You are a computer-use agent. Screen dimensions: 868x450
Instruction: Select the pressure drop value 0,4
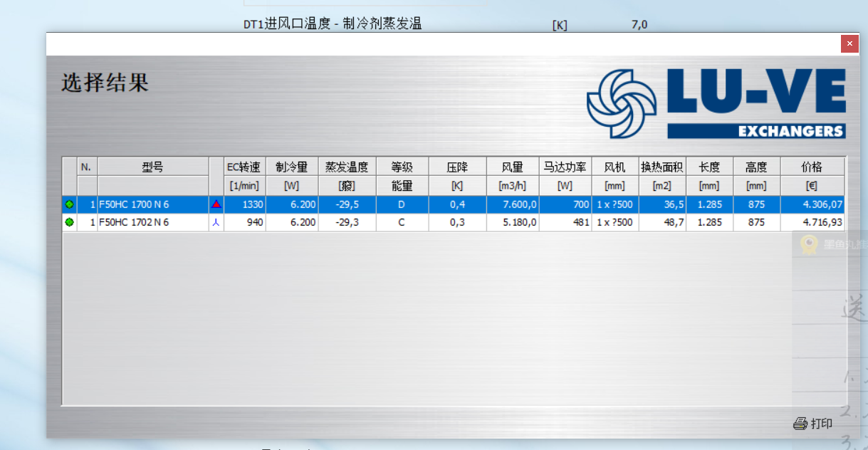tap(458, 204)
